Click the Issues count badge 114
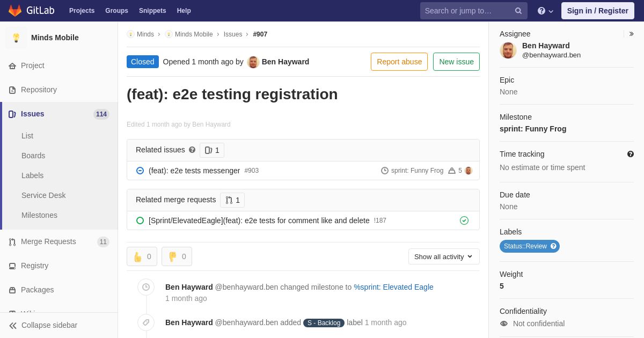644x338 pixels. coord(101,114)
